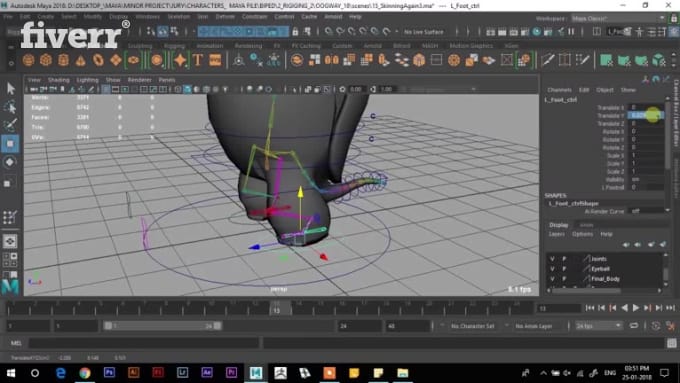Toggle visibility 'V' of the Joints layer

(552, 259)
